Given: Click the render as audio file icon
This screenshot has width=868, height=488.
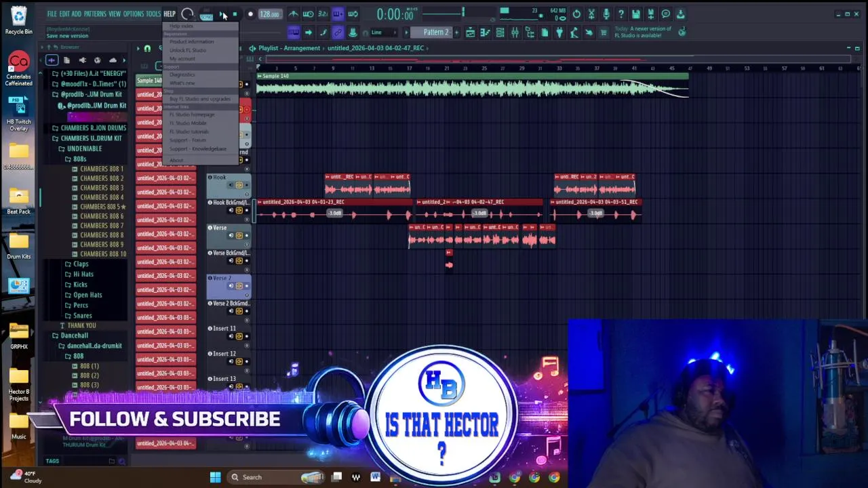Looking at the screenshot, I should (651, 14).
